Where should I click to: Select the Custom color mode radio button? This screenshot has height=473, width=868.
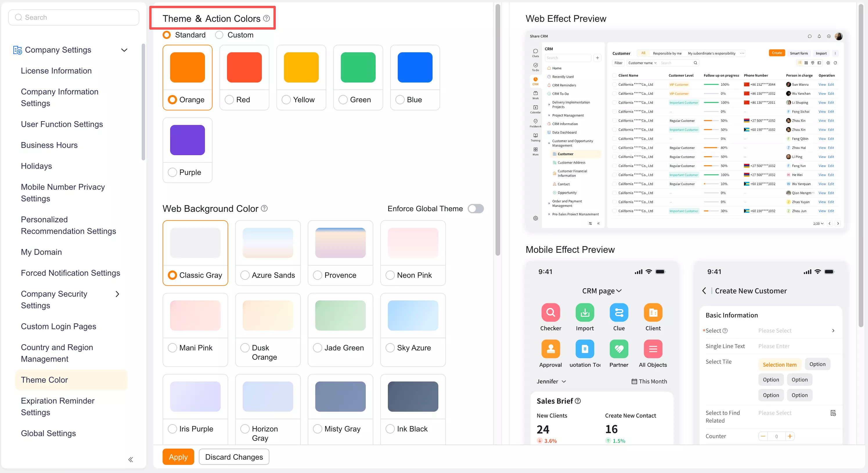[x=219, y=35]
